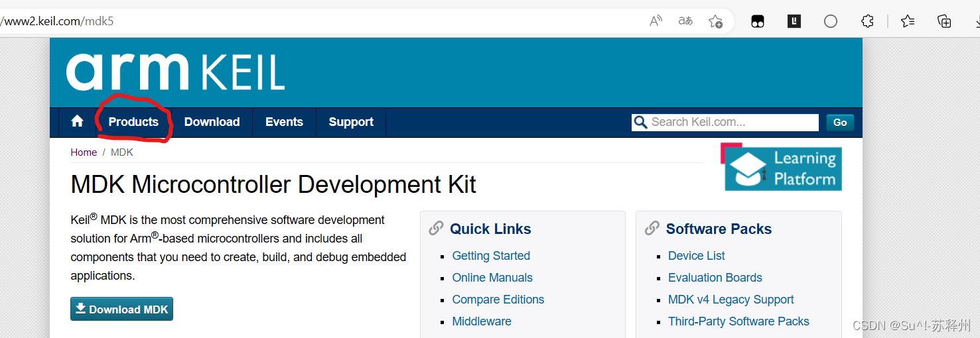The width and height of the screenshot is (980, 338).
Task: Open the Collections icon in toolbar
Action: (944, 21)
